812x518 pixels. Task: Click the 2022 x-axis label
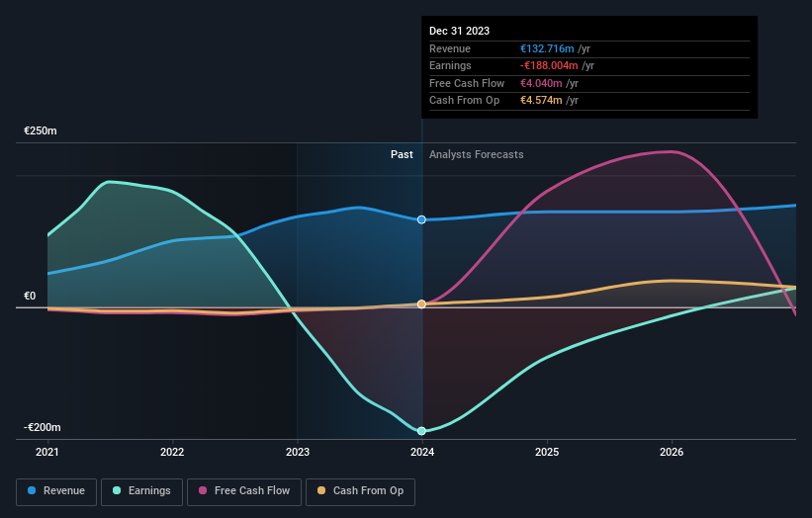pos(172,452)
